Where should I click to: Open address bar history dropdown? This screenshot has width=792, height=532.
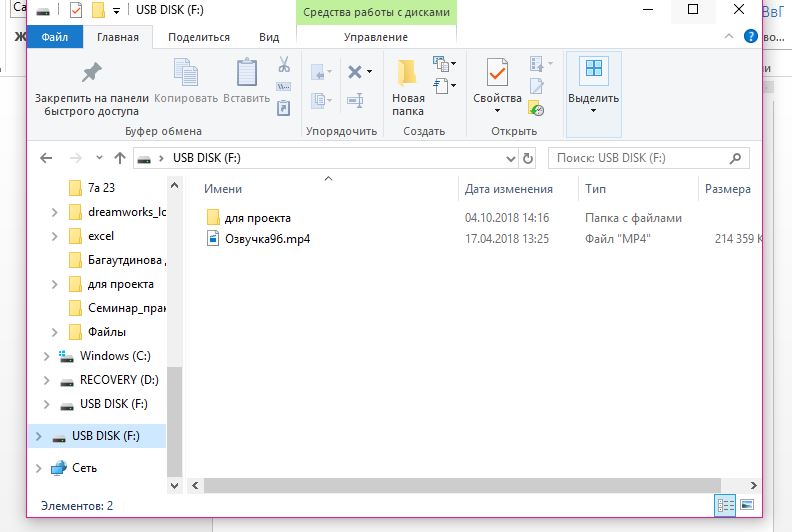[511, 159]
